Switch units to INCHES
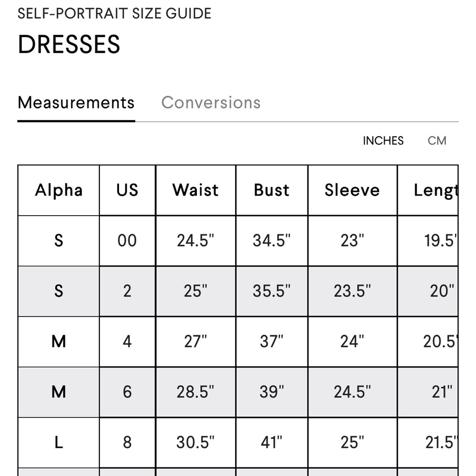The width and height of the screenshot is (476, 476). [383, 141]
